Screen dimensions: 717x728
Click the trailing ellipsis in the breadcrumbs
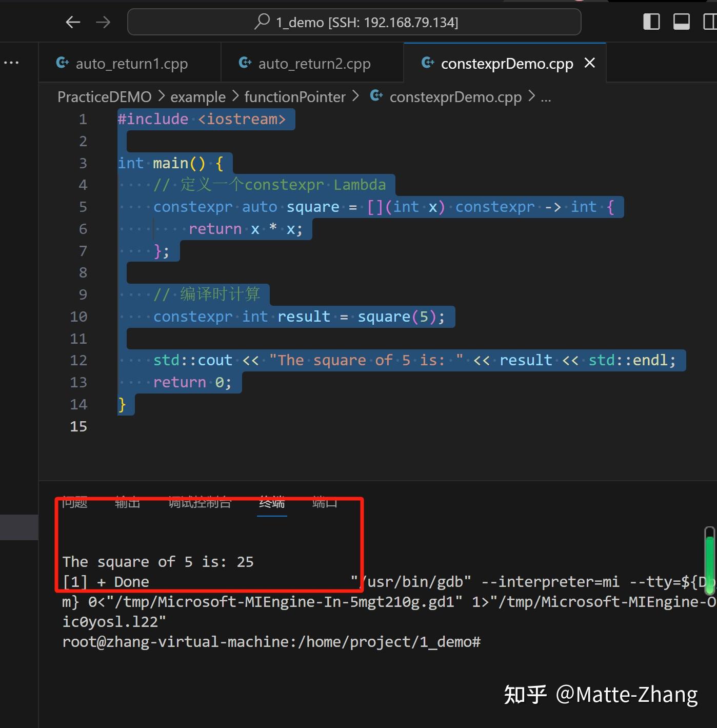coord(546,97)
